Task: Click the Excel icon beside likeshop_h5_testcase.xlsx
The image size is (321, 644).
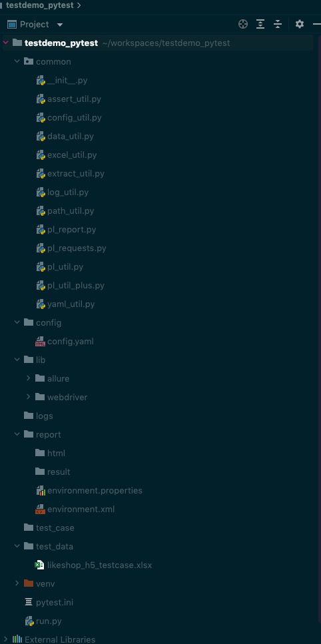Action: 40,565
